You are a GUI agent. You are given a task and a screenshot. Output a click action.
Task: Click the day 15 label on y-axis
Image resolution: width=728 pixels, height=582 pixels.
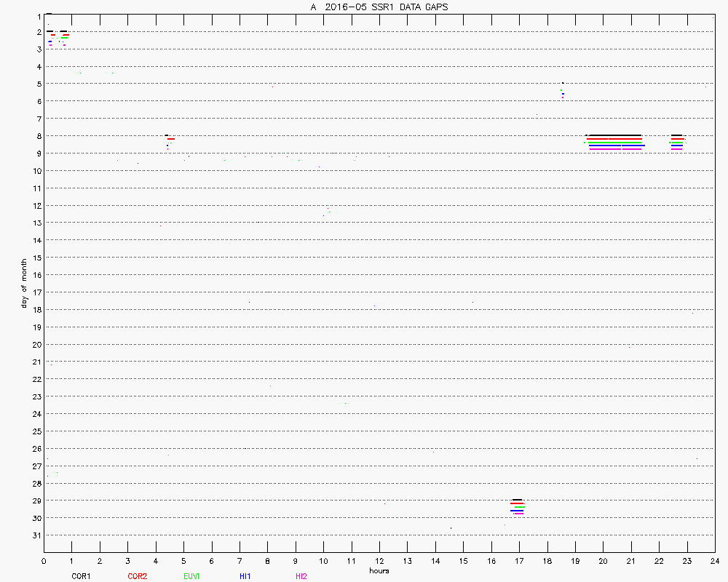[36, 258]
